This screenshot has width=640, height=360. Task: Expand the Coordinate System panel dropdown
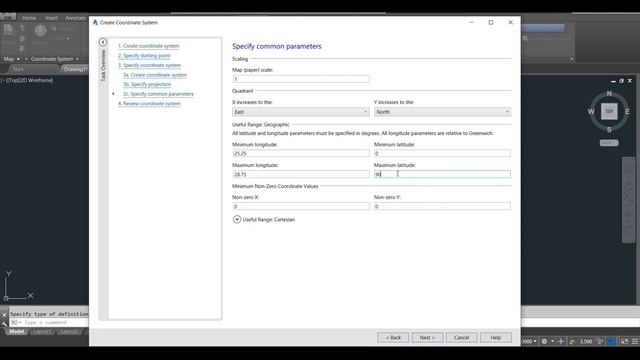(55, 59)
